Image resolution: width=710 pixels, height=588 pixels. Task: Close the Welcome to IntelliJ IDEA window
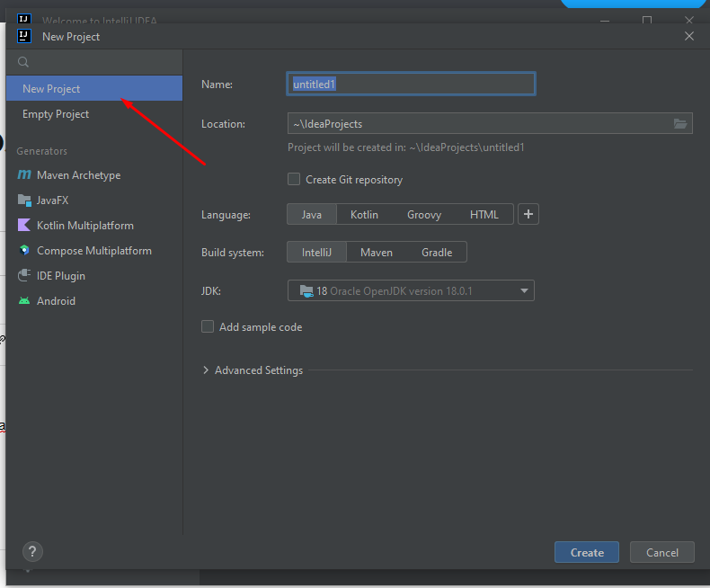point(689,20)
